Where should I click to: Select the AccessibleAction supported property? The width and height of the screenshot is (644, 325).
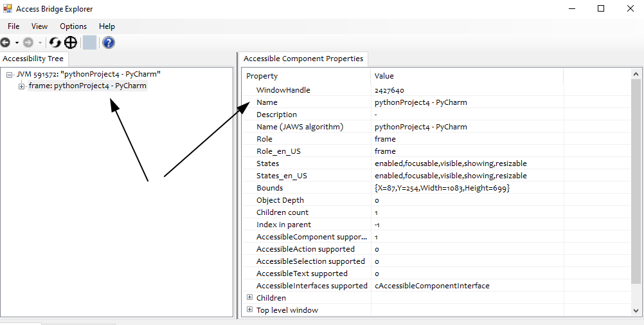point(305,249)
